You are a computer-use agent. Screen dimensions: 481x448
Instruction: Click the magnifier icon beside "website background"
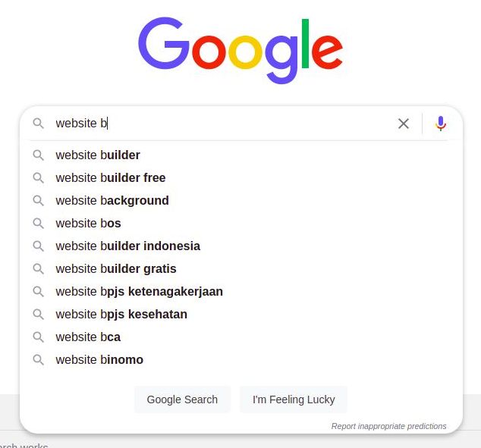tap(39, 201)
